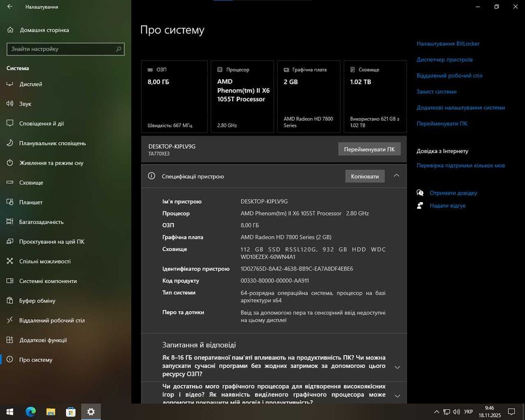
Task: Click the Отримати довідку link
Action: click(x=453, y=193)
